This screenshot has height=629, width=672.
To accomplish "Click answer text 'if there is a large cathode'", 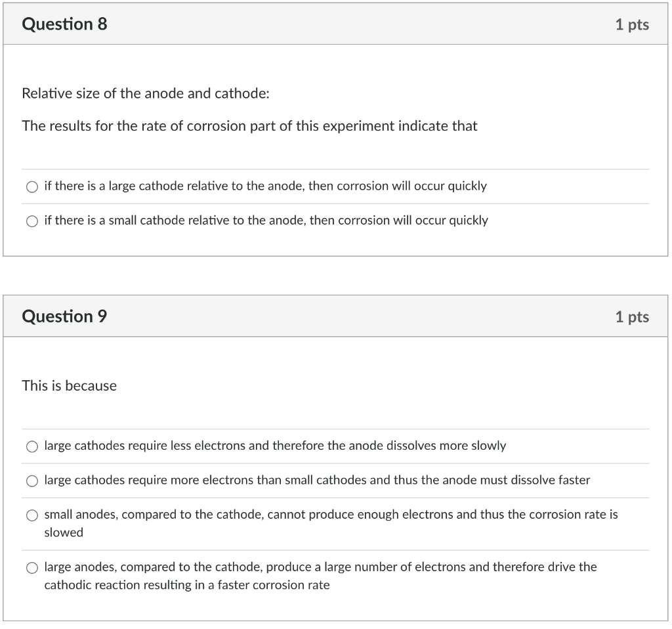I will coord(265,186).
